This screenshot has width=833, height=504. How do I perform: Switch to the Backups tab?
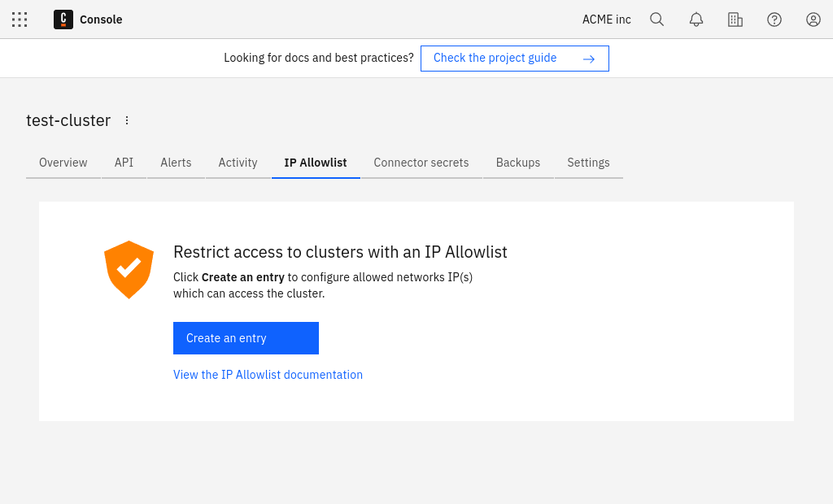coord(518,163)
